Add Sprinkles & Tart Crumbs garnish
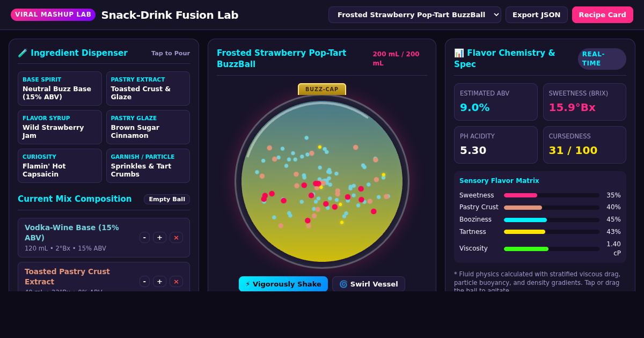This screenshot has width=644, height=338. point(148,166)
